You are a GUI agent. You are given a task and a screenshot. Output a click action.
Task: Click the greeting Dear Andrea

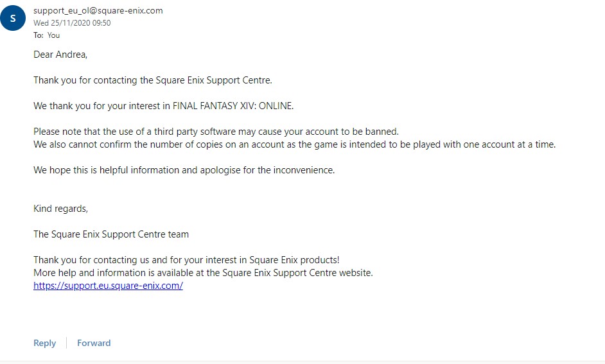(x=60, y=55)
